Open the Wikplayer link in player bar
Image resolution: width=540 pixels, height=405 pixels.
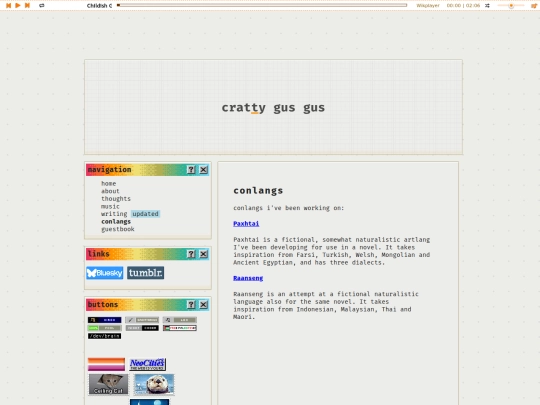pos(428,6)
